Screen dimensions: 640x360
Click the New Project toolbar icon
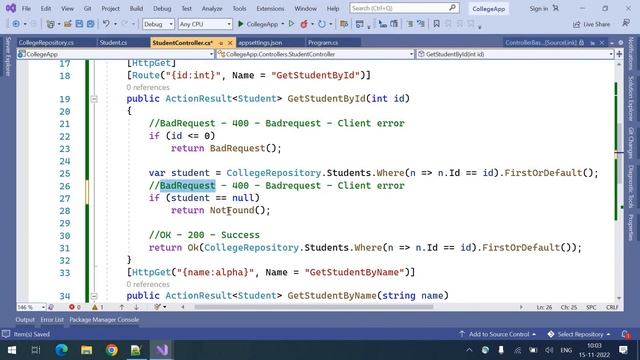pyautogui.click(x=51, y=24)
